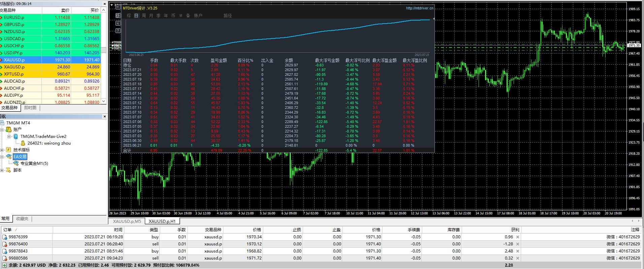Collapse the TMGM.TradeMax-Live2 node

(9, 137)
